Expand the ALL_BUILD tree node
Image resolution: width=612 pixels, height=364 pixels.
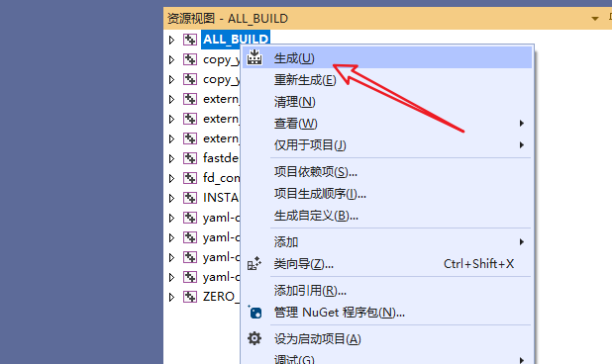[171, 40]
